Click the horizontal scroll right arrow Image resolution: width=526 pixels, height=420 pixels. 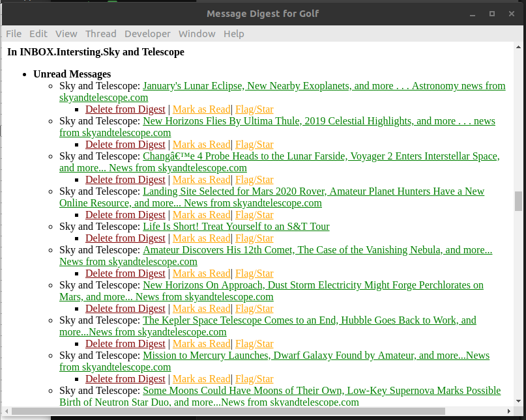point(509,411)
